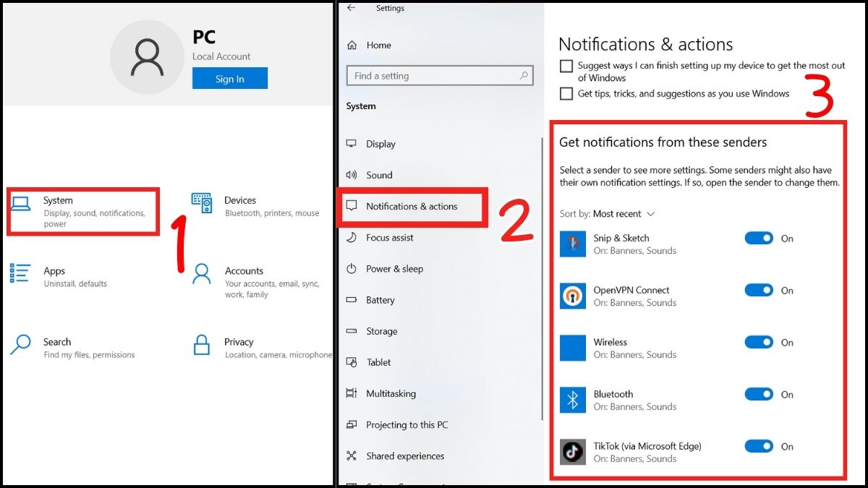Open the System settings laptop icon

pos(20,202)
